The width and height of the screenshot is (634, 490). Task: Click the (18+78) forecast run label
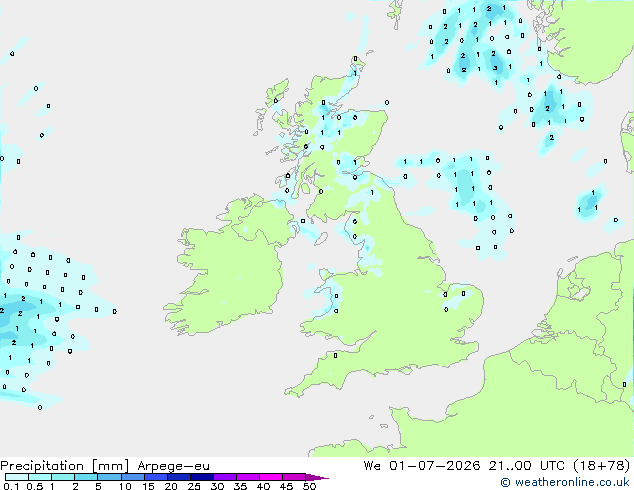coord(602,465)
